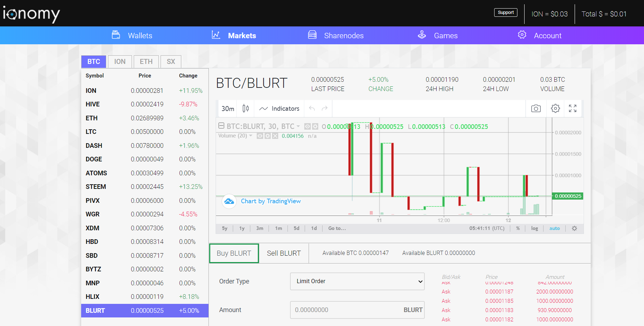Switch to the Sell BLURT tab
The height and width of the screenshot is (326, 644).
click(284, 253)
